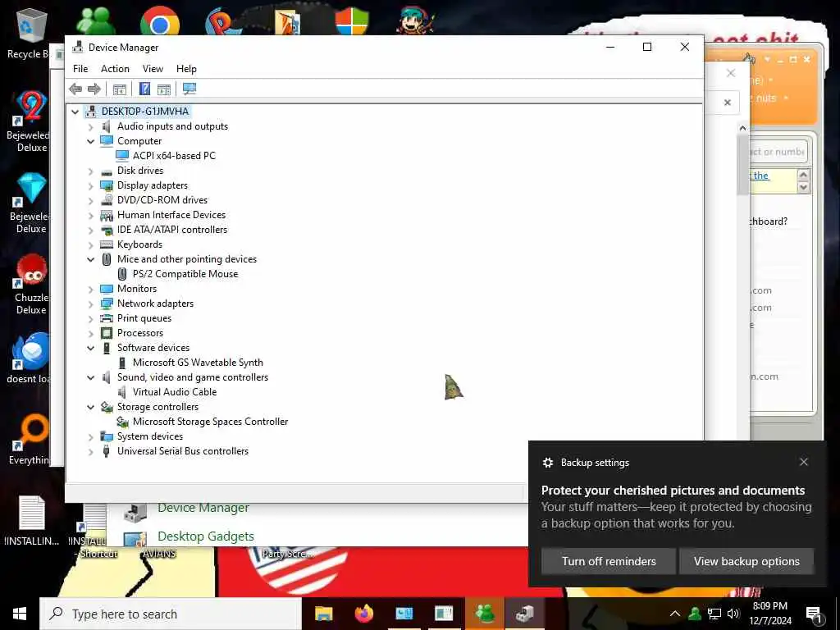
Task: Expand the Display adapters category
Action: [x=90, y=186]
